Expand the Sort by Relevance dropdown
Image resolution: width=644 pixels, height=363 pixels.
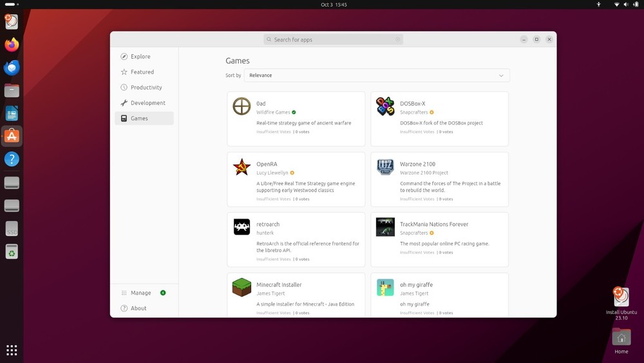[377, 75]
